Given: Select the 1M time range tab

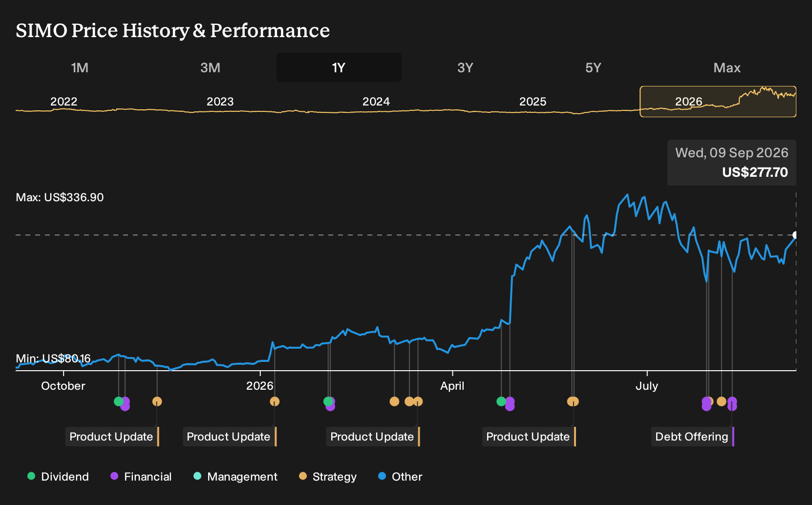Looking at the screenshot, I should (x=80, y=67).
